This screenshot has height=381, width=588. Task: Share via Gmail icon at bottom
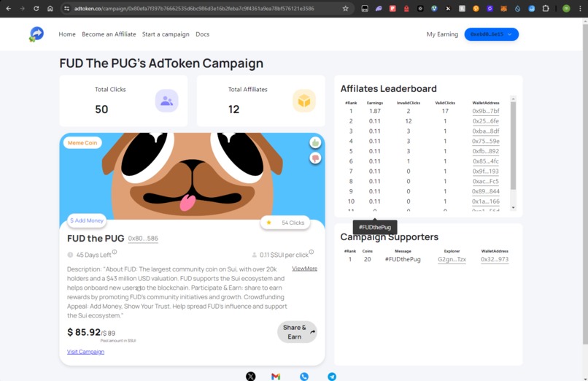(276, 376)
